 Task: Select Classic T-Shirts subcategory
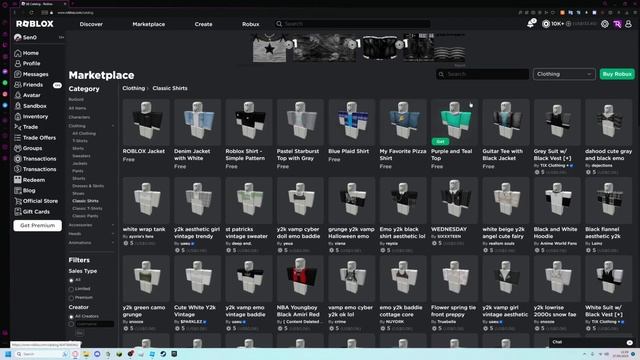[x=87, y=209]
